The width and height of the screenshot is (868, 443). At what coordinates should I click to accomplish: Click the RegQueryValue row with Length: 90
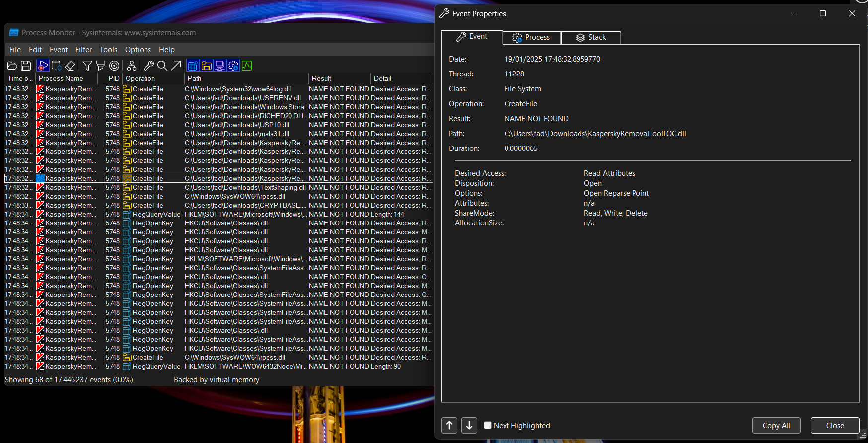(x=218, y=367)
